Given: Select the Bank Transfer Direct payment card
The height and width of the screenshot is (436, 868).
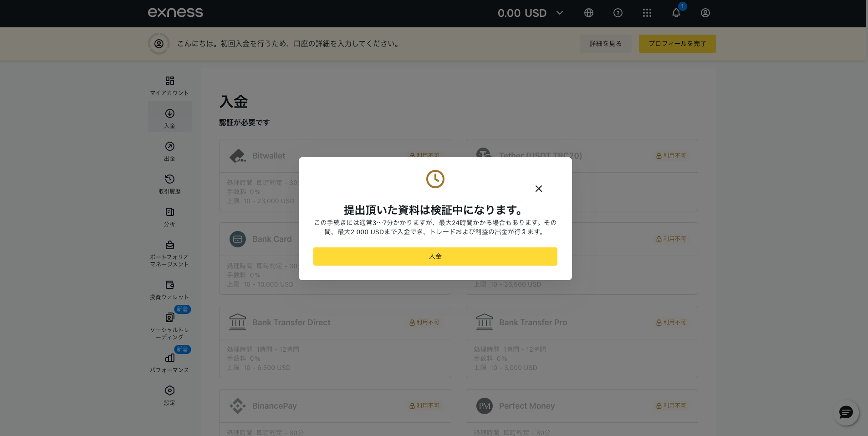Looking at the screenshot, I should point(335,341).
